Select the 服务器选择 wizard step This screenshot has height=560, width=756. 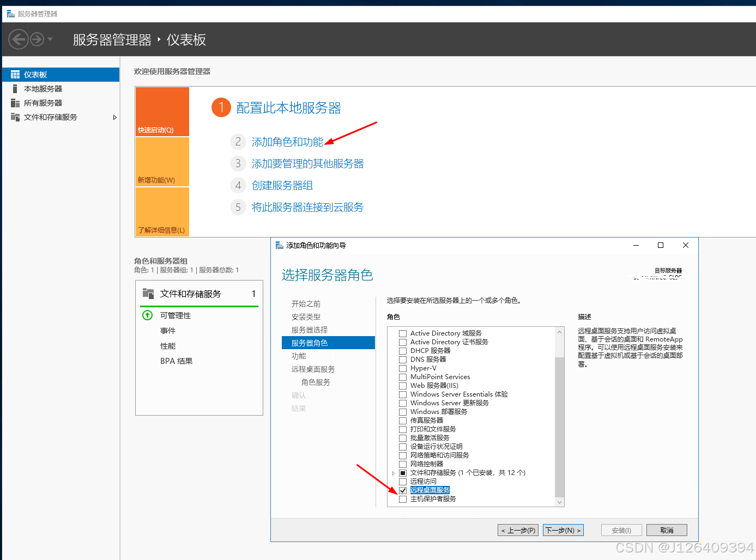click(310, 330)
